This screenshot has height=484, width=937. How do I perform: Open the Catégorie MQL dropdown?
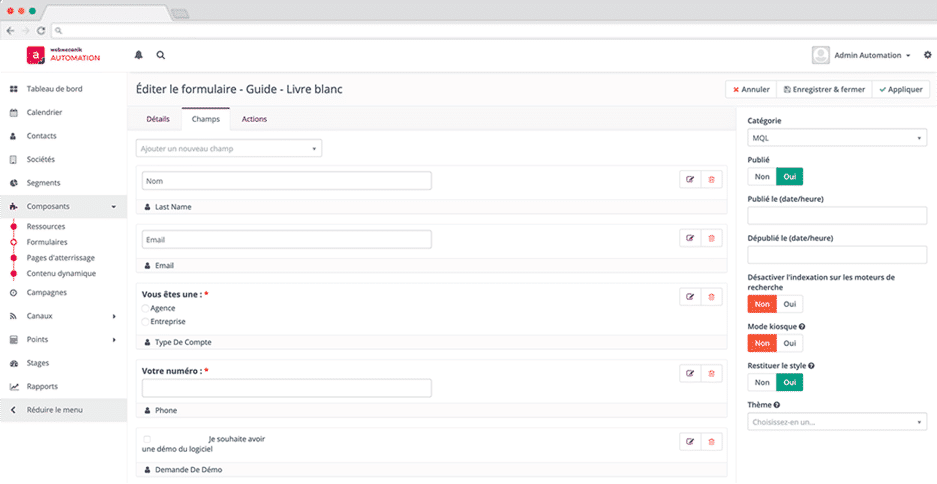click(x=836, y=138)
